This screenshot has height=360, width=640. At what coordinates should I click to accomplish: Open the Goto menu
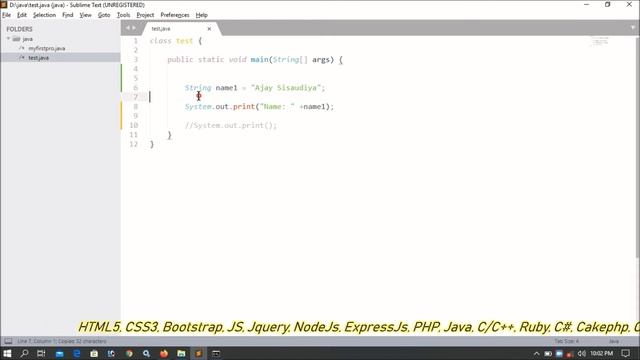coord(104,15)
